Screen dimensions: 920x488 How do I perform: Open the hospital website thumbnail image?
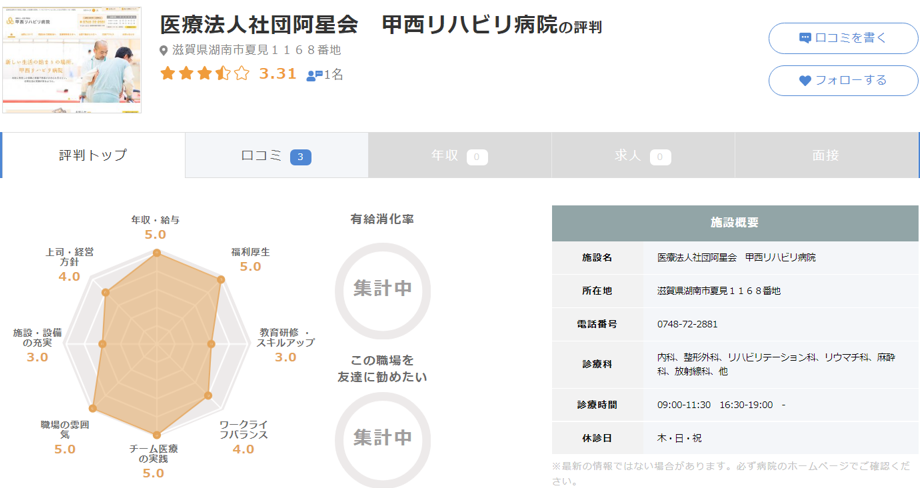click(72, 60)
